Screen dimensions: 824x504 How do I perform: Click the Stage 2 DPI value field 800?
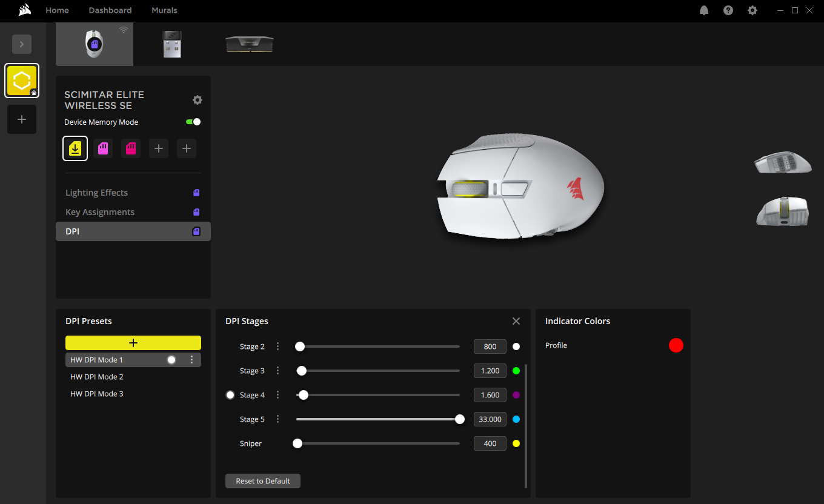point(490,346)
